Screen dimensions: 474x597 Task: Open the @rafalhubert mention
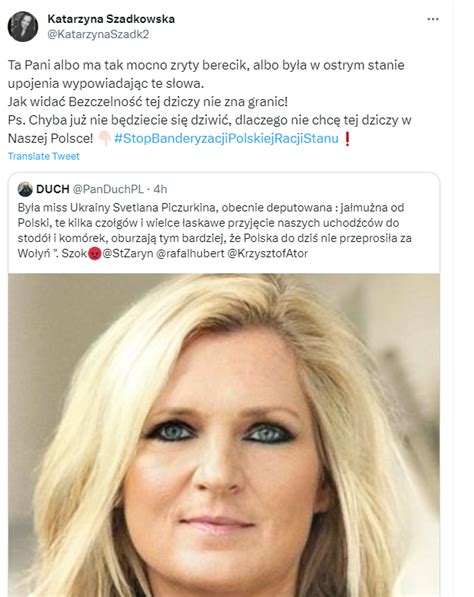click(190, 254)
